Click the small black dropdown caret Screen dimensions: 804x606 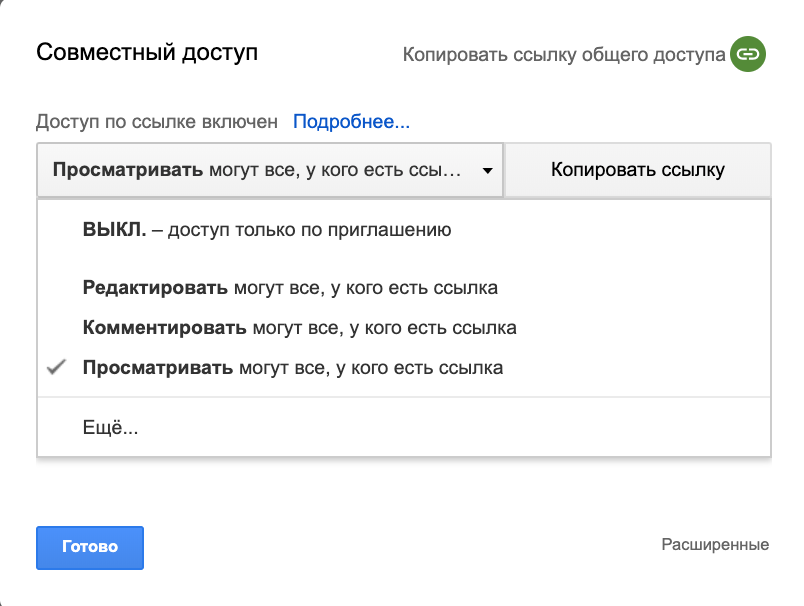487,171
